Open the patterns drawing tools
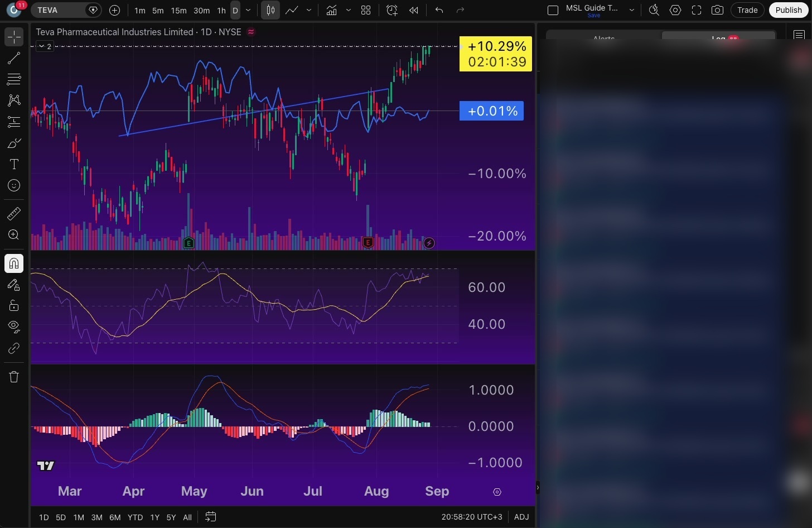This screenshot has width=812, height=528. [14, 100]
